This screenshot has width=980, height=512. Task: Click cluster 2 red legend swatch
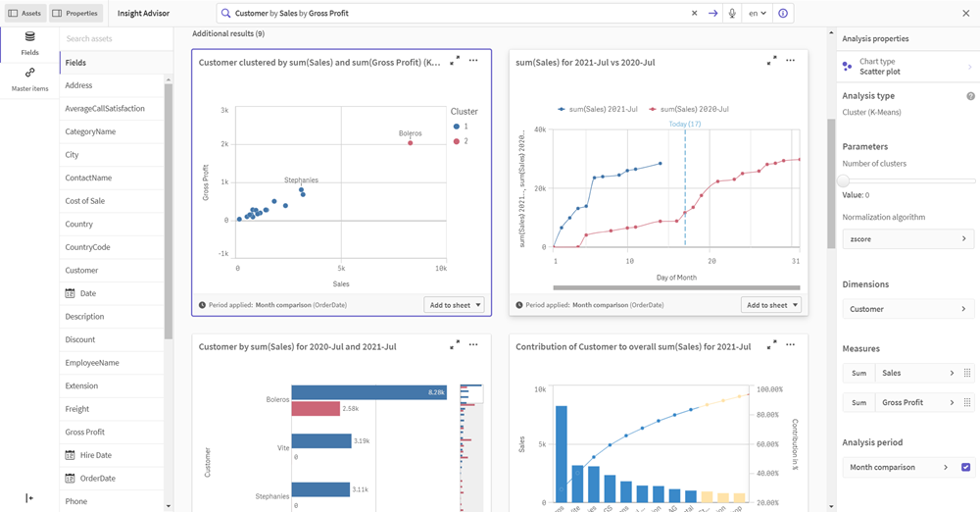[457, 141]
